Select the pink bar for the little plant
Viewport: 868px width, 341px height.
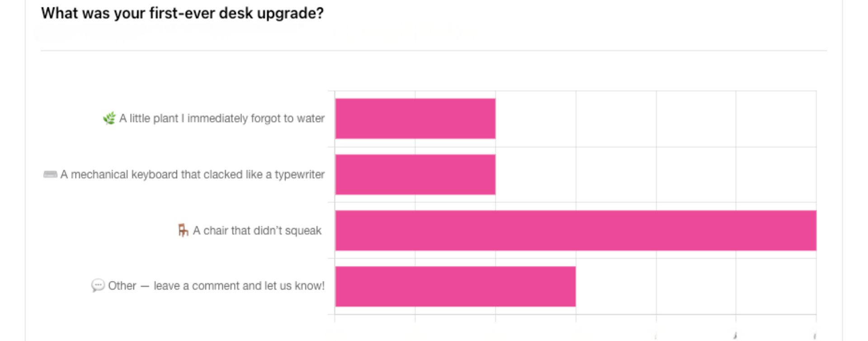(415, 118)
